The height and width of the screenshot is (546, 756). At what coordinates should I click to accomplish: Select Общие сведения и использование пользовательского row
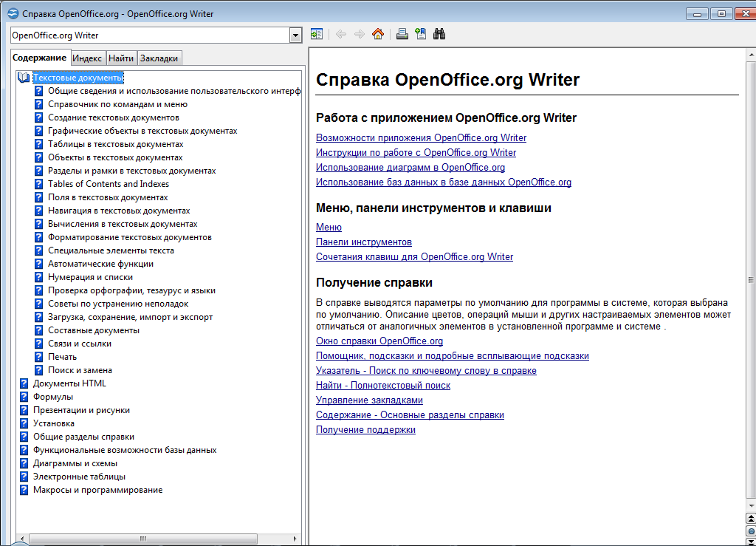174,91
